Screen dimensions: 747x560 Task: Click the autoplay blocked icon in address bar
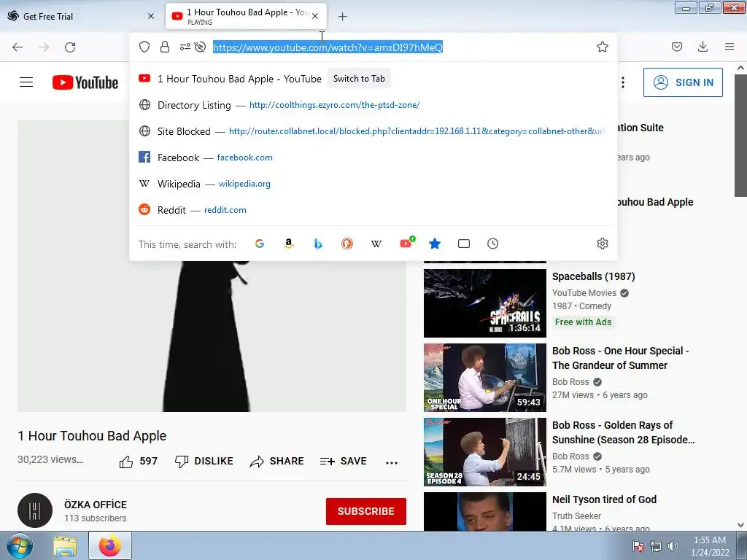coord(200,47)
